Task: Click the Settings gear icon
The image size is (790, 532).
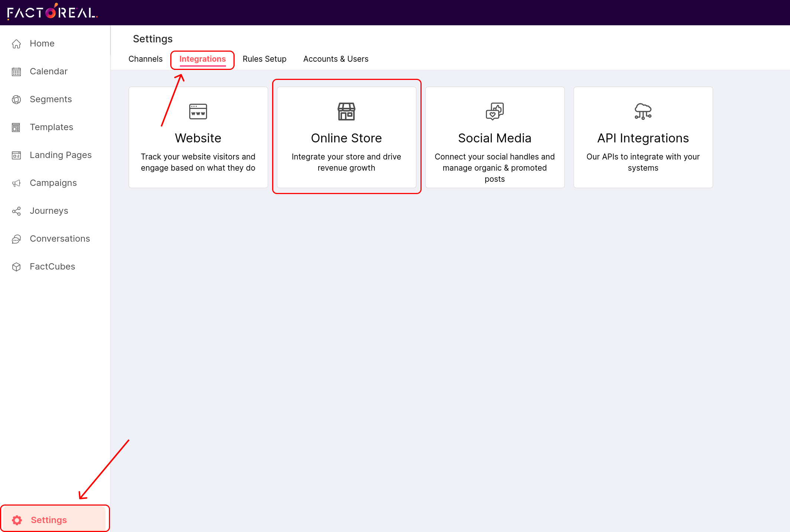Action: (x=17, y=520)
